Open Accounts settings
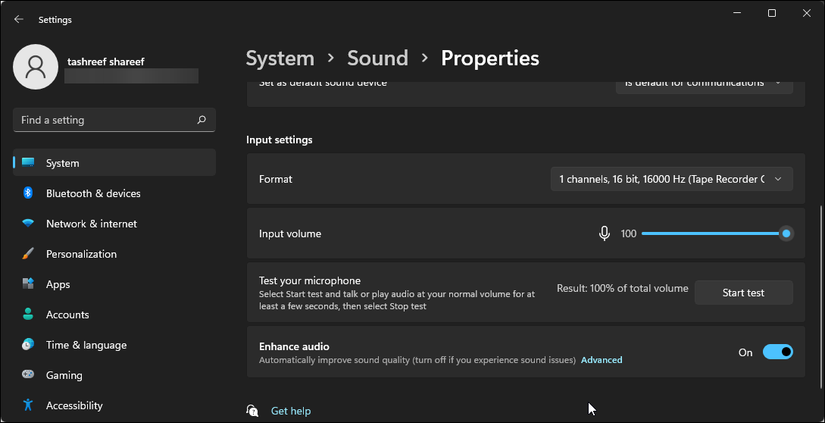The image size is (825, 423). [x=67, y=314]
